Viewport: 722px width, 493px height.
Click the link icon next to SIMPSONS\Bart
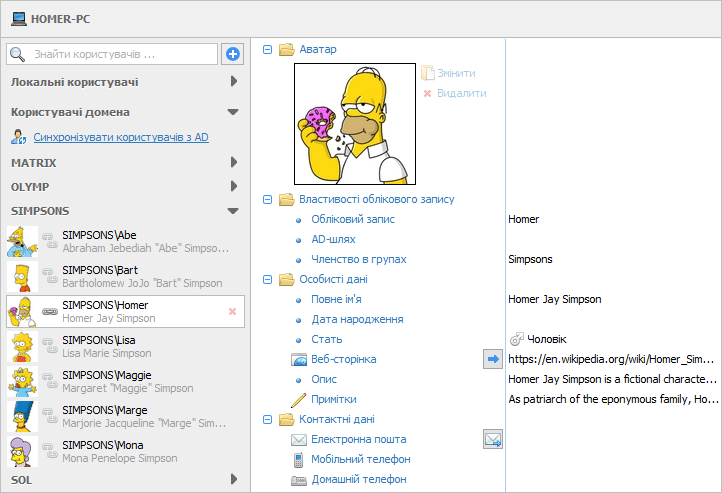[49, 276]
